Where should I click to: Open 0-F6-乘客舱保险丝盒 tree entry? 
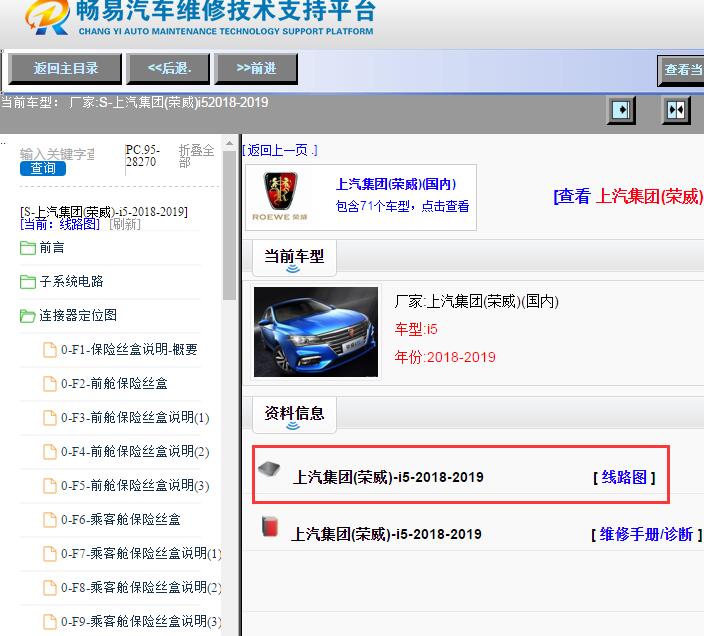tap(121, 519)
